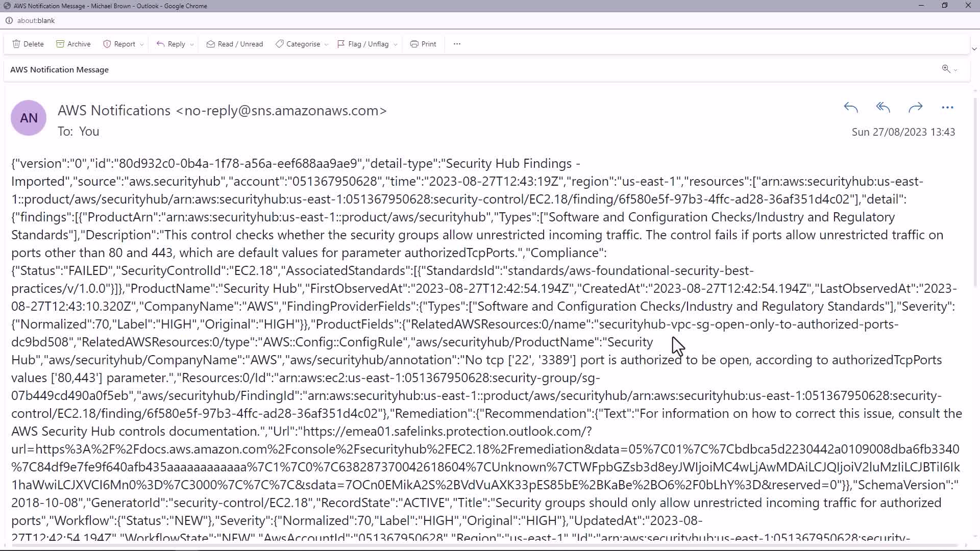
Task: Expand the Reply dropdown arrow
Action: pyautogui.click(x=192, y=44)
